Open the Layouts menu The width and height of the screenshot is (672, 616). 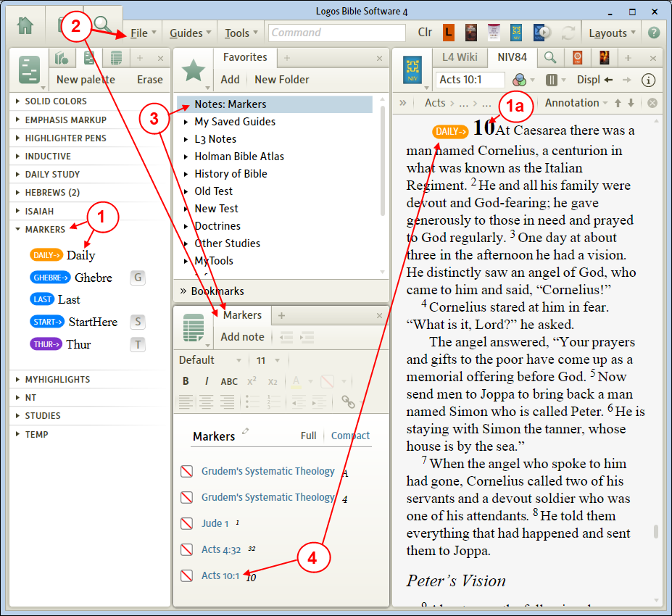pyautogui.click(x=612, y=33)
